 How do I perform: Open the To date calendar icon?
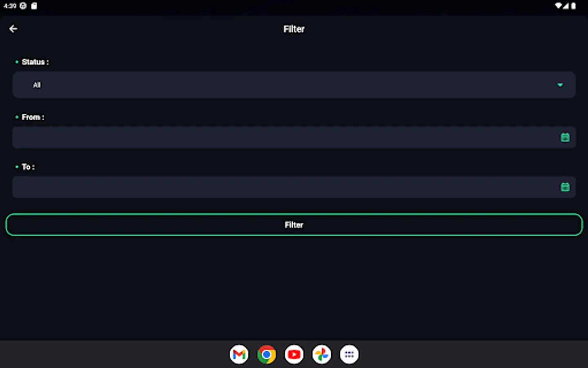(x=565, y=187)
